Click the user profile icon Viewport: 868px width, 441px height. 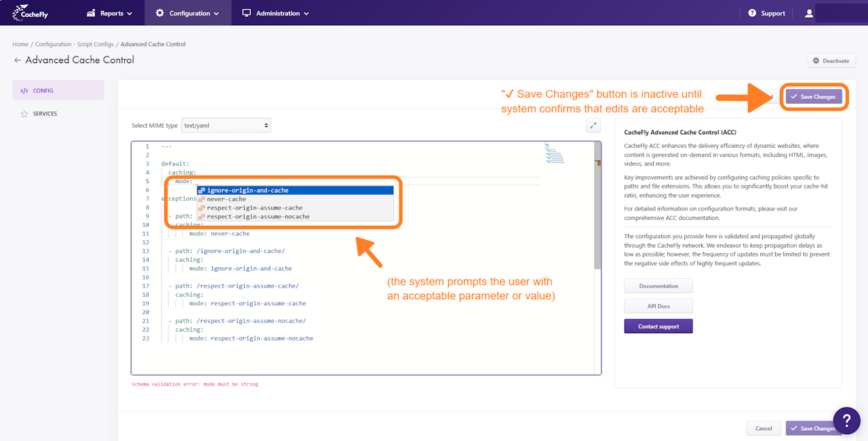[x=808, y=13]
